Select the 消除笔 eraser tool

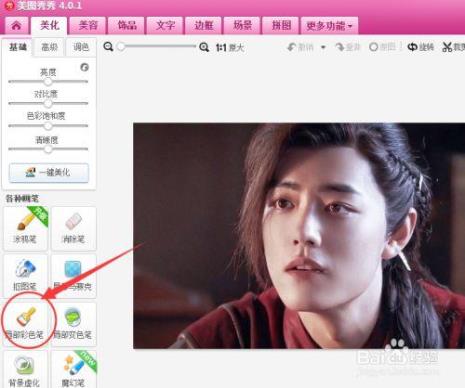point(74,228)
